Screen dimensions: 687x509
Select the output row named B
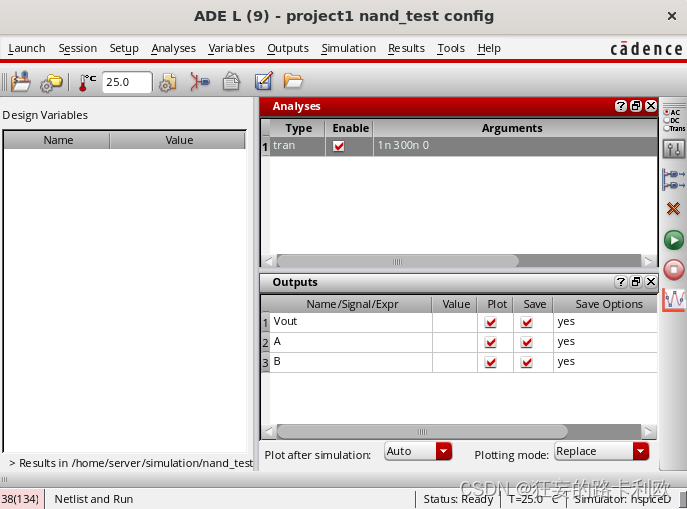(351, 363)
